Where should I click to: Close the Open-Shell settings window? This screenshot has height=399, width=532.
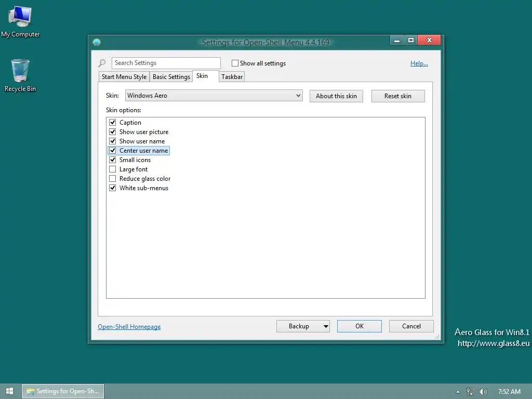point(429,40)
